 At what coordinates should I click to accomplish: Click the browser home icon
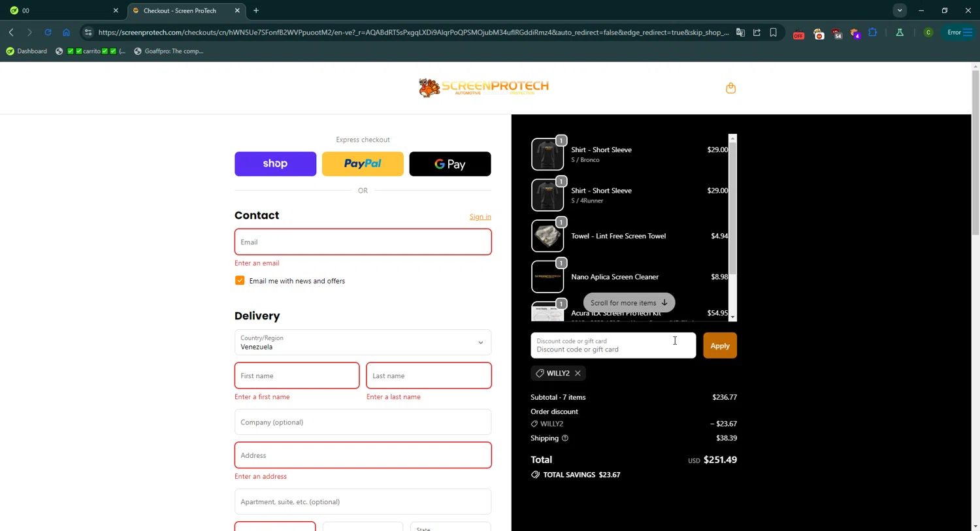tap(66, 32)
